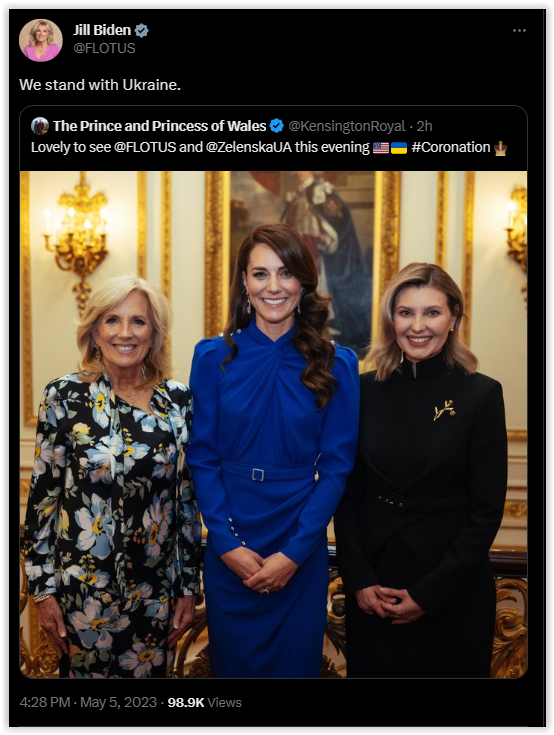Click the @FLOTUS account profile avatar
This screenshot has height=735, width=554.
click(41, 40)
